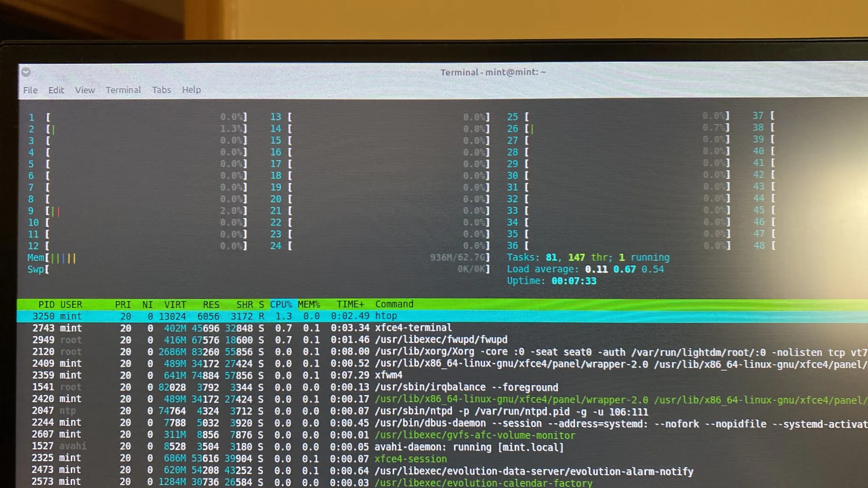
Task: Open the Tabs menu
Action: pos(161,90)
